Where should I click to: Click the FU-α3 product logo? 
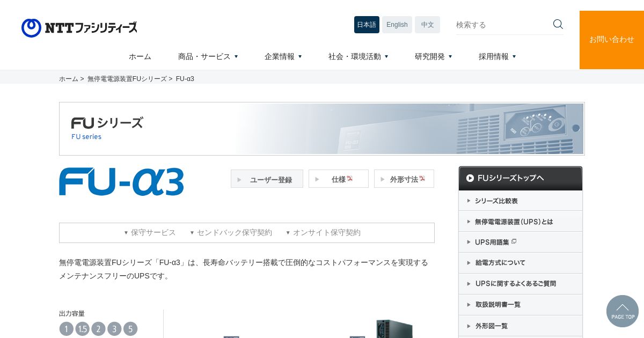[121, 182]
